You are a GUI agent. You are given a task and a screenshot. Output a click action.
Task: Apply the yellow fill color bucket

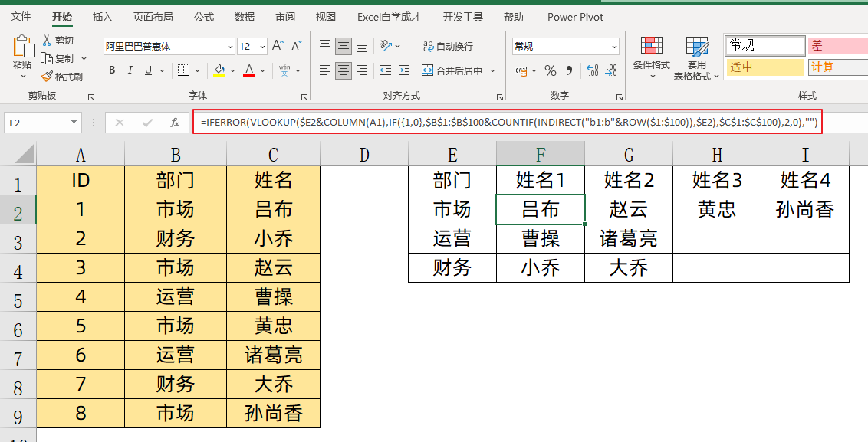point(219,70)
